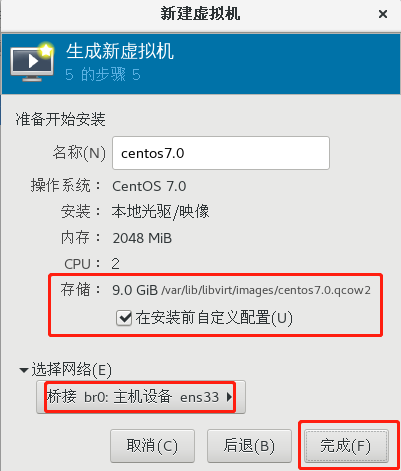Click the virtual machine monitor icon

point(32,62)
